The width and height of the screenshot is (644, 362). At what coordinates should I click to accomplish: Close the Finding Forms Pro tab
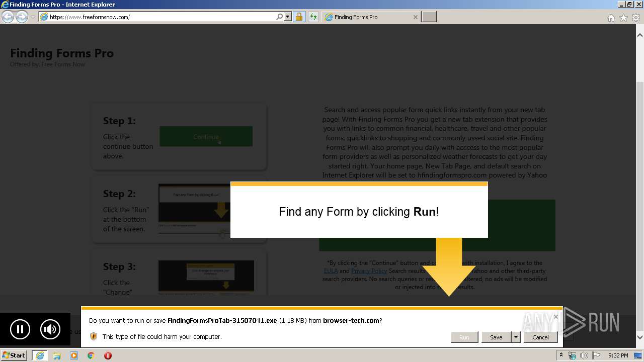415,17
